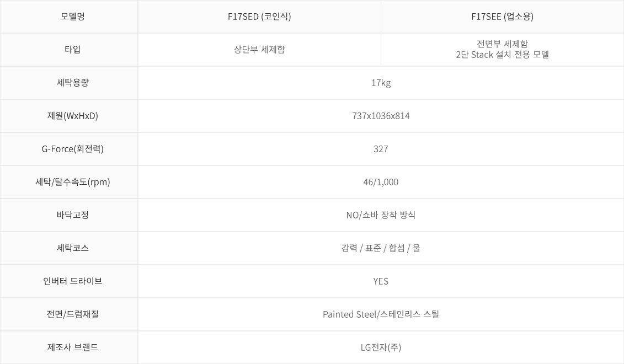Click the 인버터 드라이브 row label
The image size is (624, 364).
pos(72,281)
